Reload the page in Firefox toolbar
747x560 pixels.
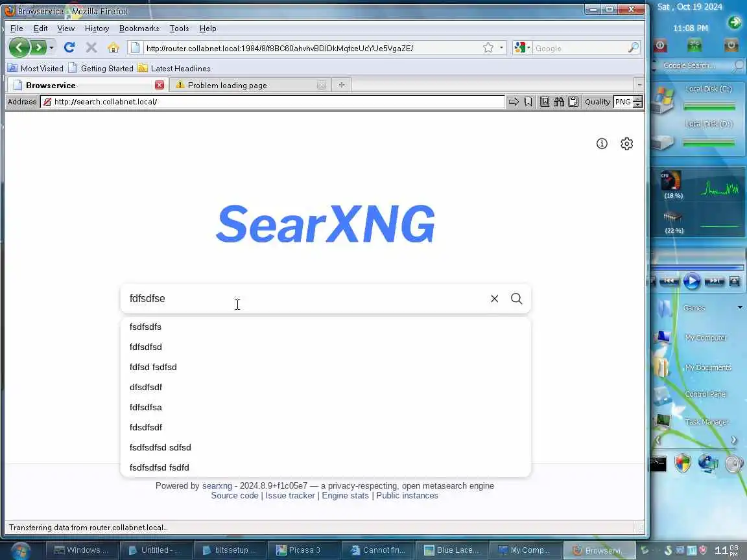[69, 47]
